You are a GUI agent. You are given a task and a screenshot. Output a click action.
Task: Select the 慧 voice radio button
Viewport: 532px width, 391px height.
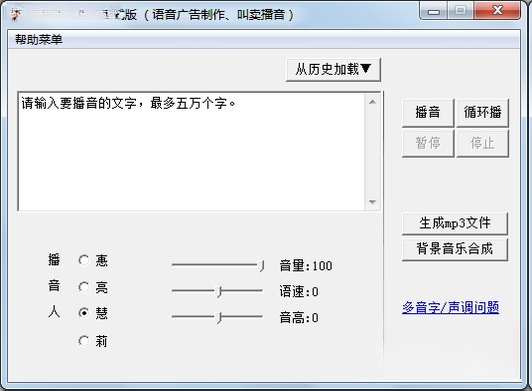pos(83,313)
